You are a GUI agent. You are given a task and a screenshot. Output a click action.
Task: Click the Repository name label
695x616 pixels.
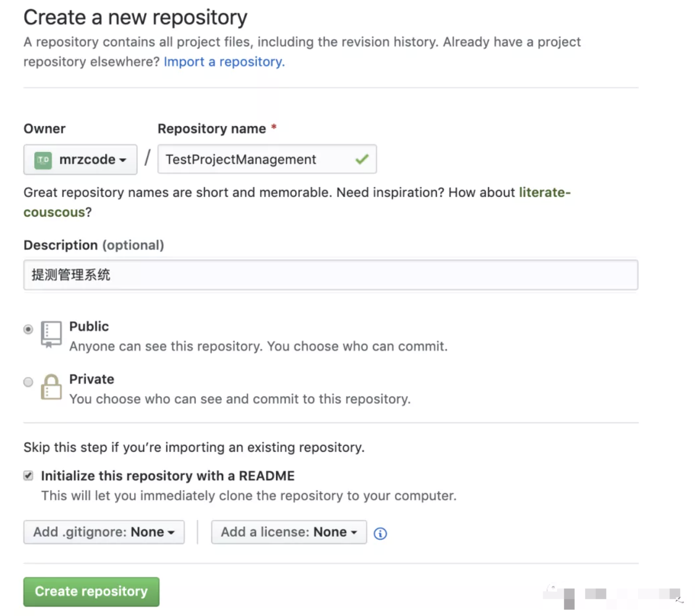coord(212,129)
